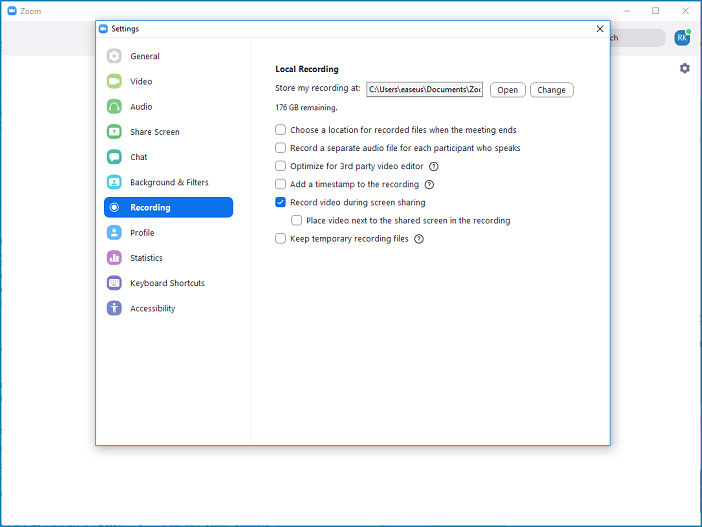Click the Chat bubble icon
This screenshot has height=527, width=702.
click(114, 157)
